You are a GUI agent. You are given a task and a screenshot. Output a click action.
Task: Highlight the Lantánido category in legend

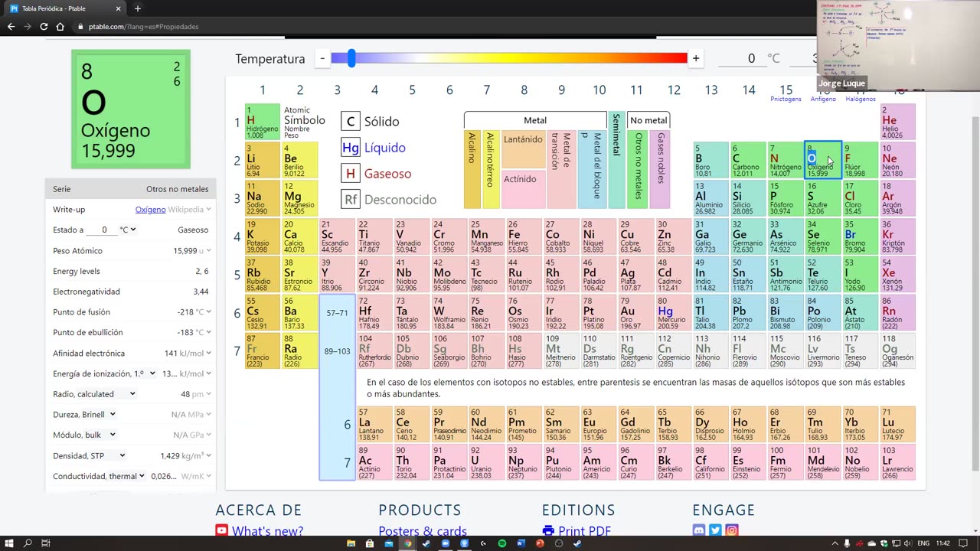pos(523,149)
